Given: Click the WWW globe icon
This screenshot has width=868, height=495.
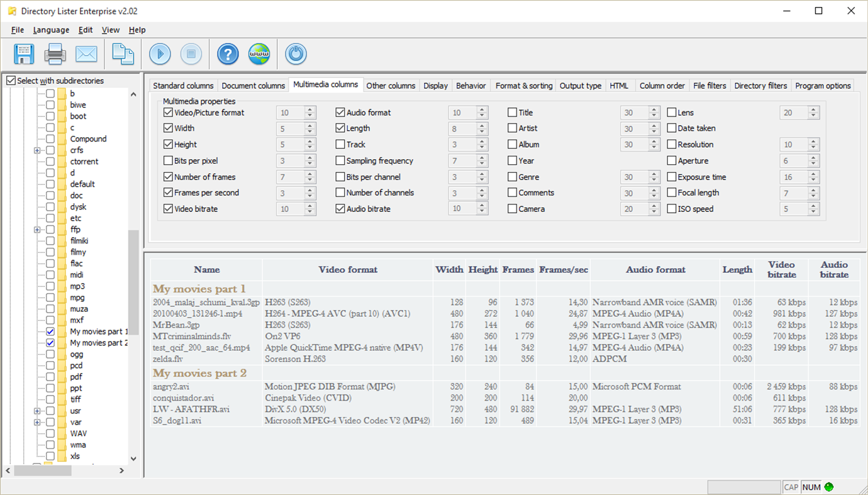Looking at the screenshot, I should 259,54.
